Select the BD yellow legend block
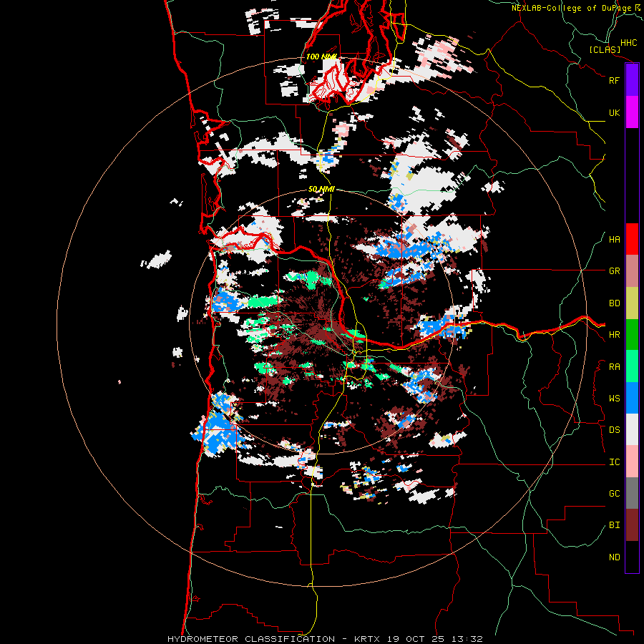The width and height of the screenshot is (644, 644). [632, 303]
